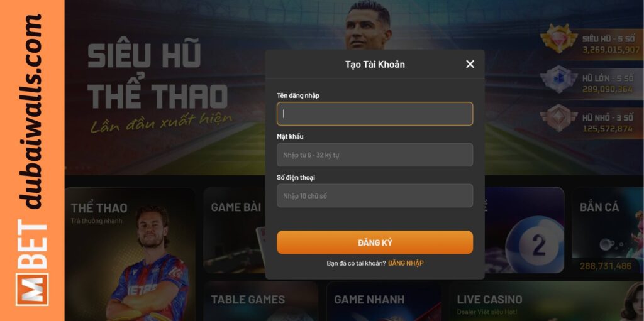The height and width of the screenshot is (321, 644).
Task: Select the Mật khẩu password field
Action: [375, 155]
